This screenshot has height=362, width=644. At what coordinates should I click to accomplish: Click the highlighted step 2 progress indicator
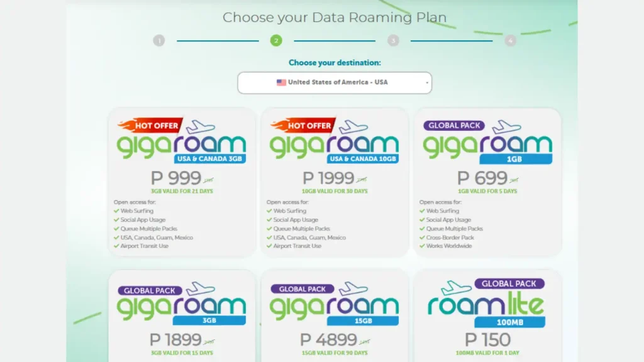pos(276,40)
